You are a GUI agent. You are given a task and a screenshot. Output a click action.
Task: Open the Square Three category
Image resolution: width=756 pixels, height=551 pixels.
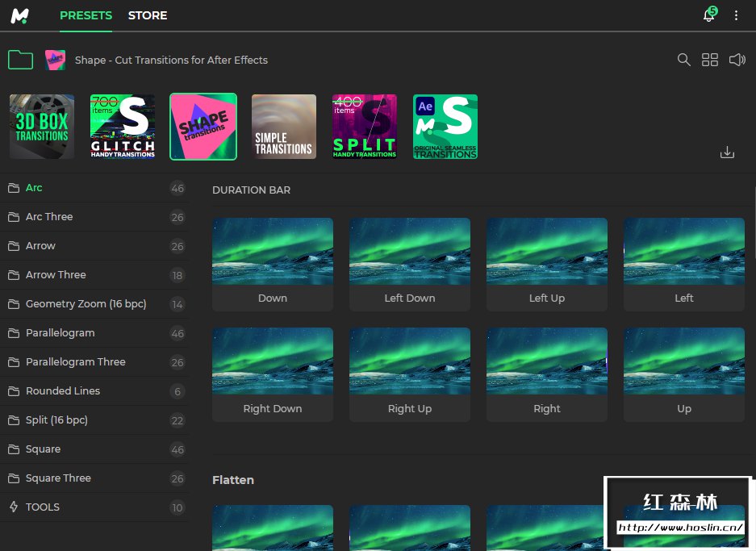coord(94,478)
